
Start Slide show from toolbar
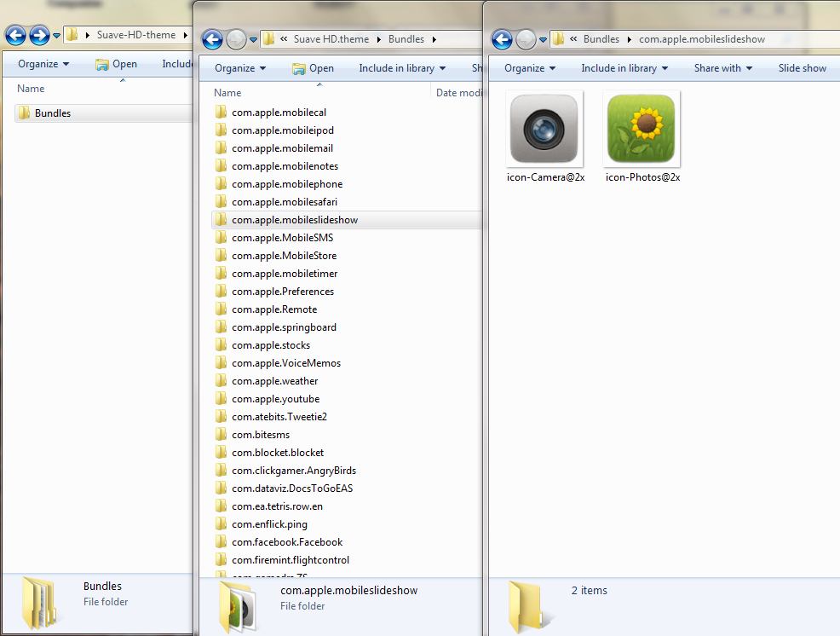click(802, 68)
